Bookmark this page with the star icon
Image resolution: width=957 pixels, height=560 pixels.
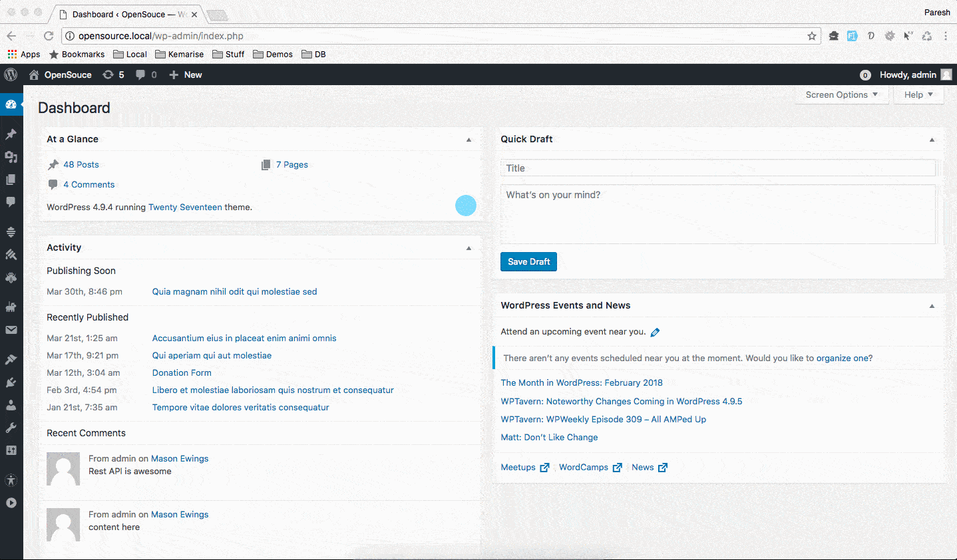pyautogui.click(x=811, y=36)
